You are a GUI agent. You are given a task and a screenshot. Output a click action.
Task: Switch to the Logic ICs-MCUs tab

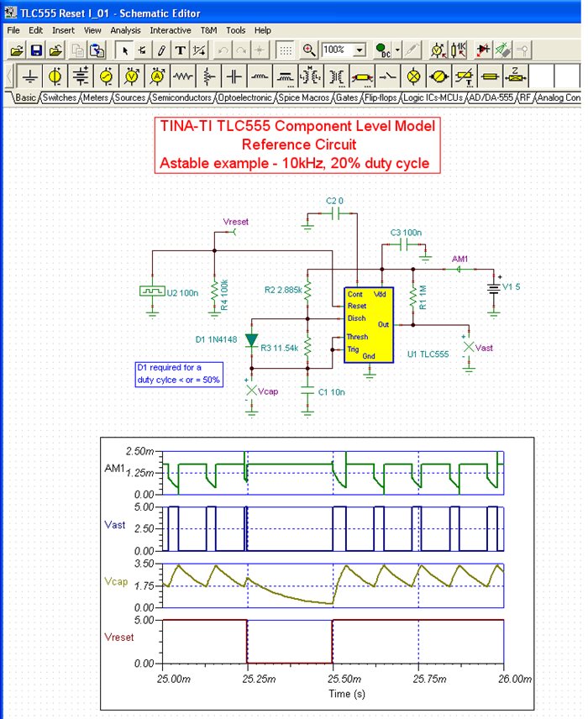pyautogui.click(x=433, y=97)
